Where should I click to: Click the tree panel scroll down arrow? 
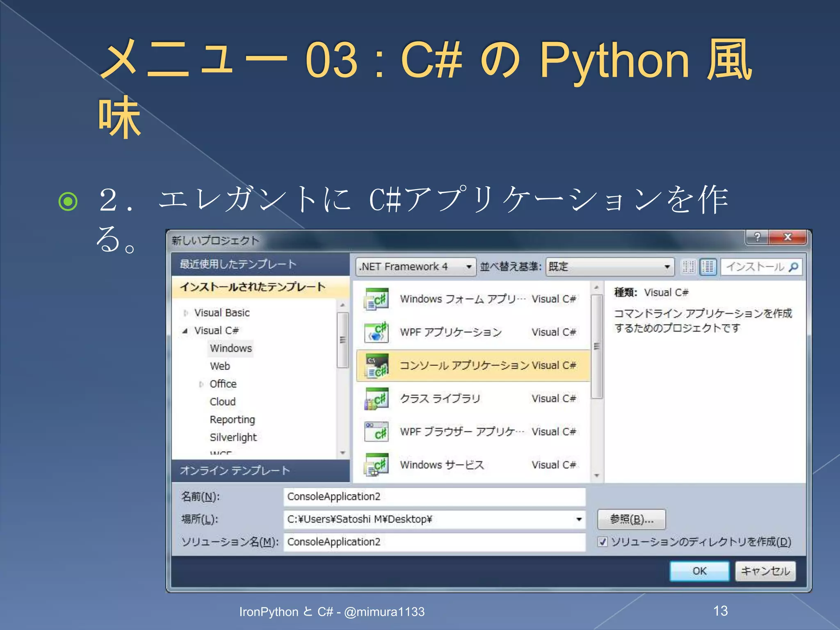[342, 453]
